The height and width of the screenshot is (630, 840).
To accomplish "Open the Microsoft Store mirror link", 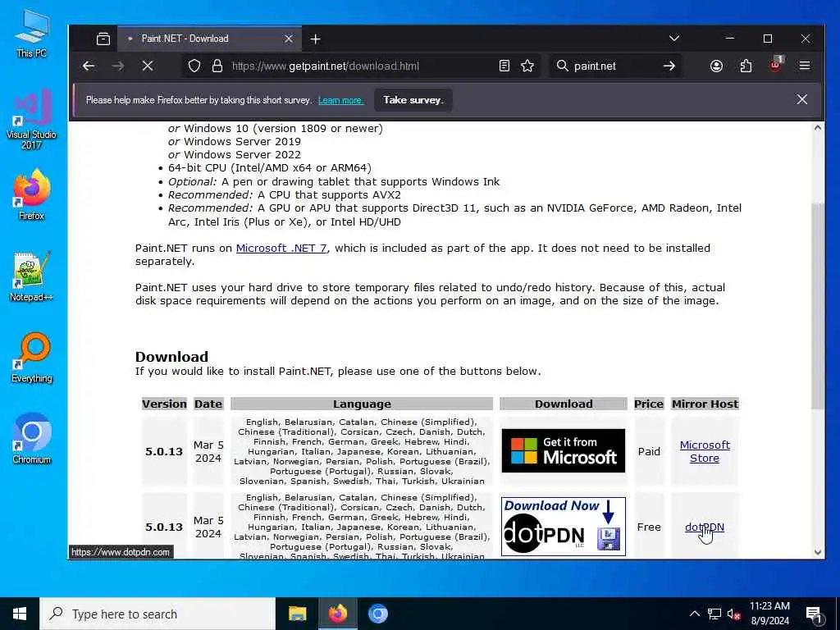I will 705,452.
